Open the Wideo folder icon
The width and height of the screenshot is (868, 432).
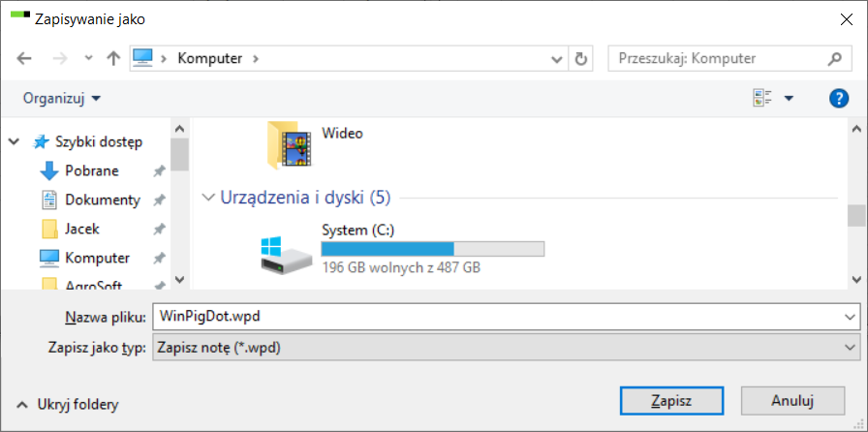click(290, 144)
